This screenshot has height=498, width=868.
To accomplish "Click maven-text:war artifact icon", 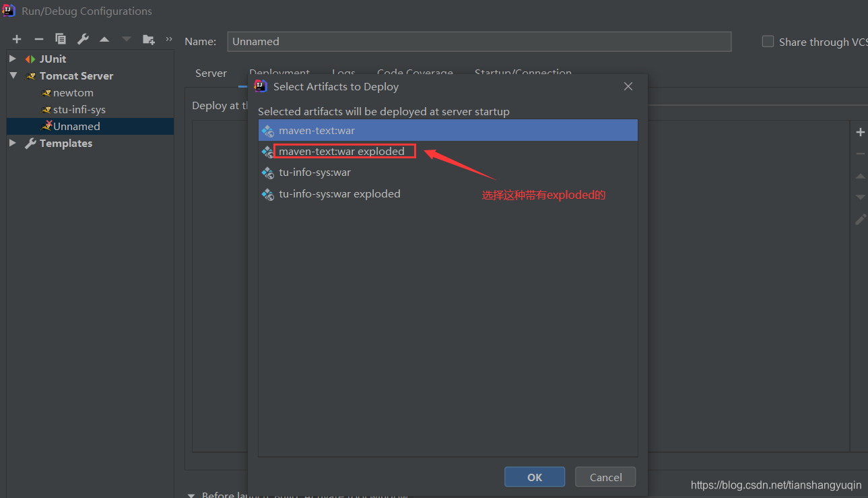I will (x=267, y=131).
